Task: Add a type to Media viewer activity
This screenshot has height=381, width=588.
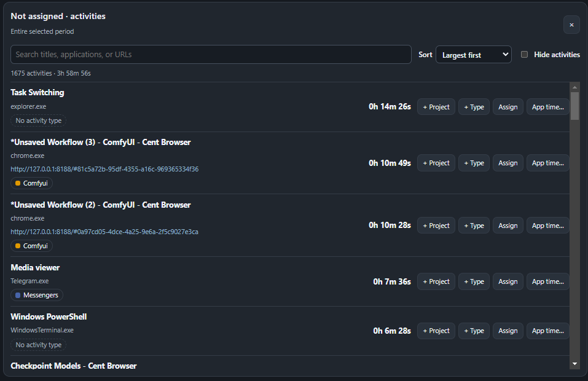Action: [474, 281]
